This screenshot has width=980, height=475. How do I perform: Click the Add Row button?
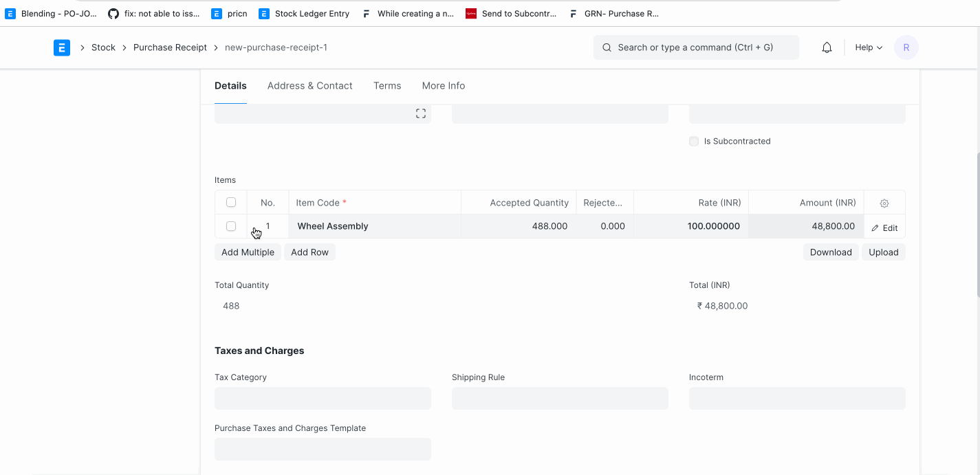(x=309, y=252)
